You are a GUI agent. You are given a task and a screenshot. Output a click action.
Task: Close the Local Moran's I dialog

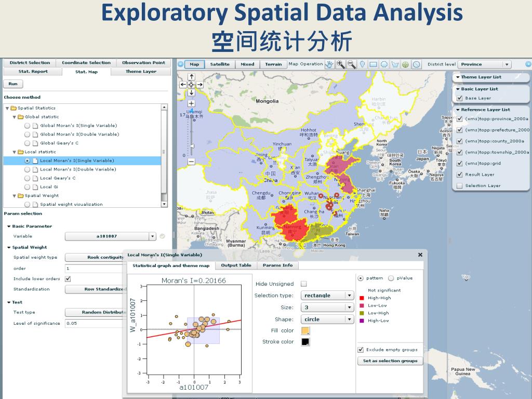pyautogui.click(x=420, y=255)
